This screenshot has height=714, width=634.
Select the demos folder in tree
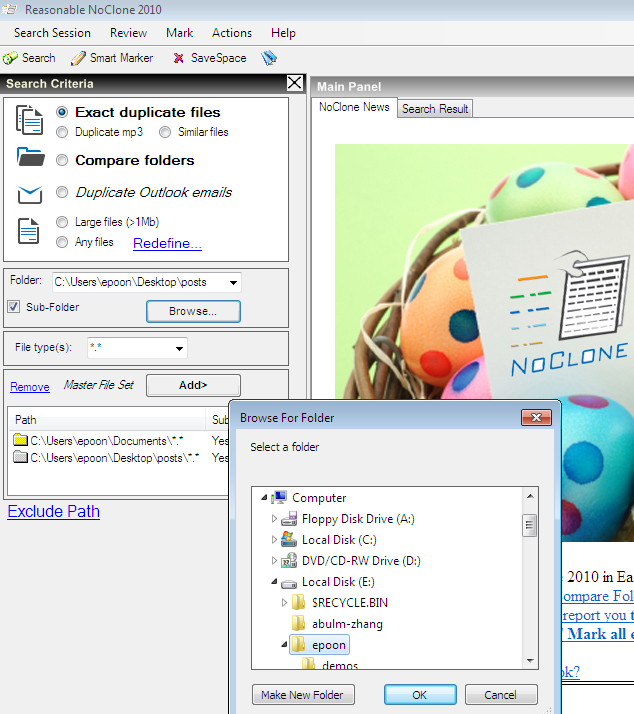tap(340, 665)
